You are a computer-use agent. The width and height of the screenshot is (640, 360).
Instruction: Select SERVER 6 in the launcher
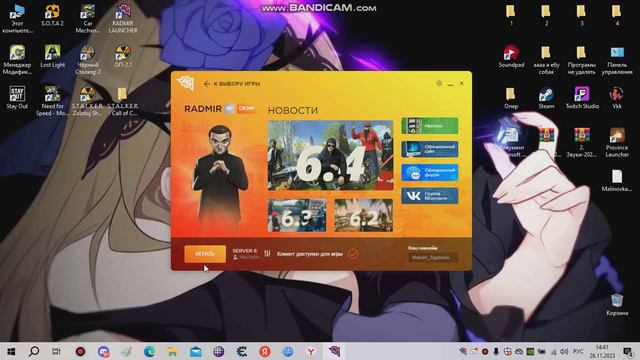coord(245,253)
